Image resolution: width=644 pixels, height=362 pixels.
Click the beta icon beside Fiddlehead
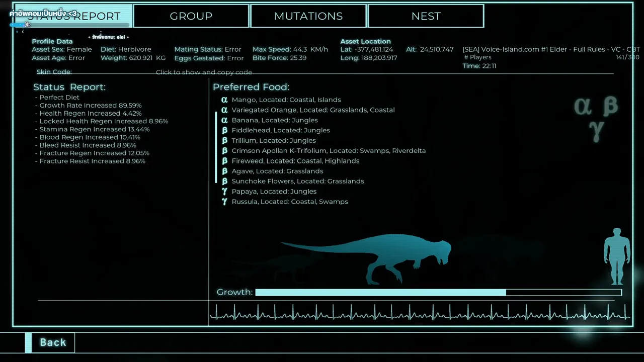pyautogui.click(x=224, y=130)
